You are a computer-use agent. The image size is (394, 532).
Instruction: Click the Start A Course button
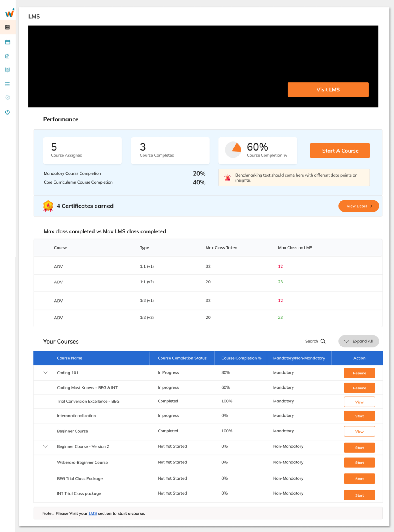340,151
